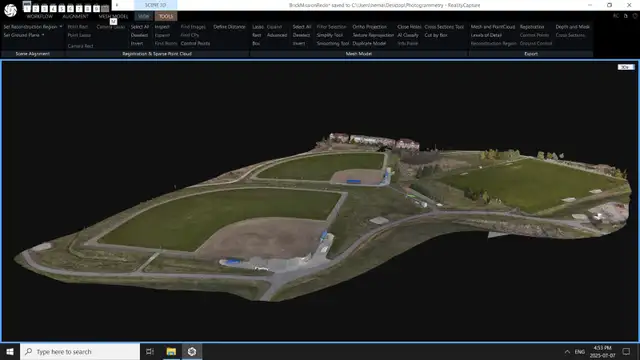The width and height of the screenshot is (640, 360).
Task: Run the Close Holes tool
Action: (x=409, y=27)
